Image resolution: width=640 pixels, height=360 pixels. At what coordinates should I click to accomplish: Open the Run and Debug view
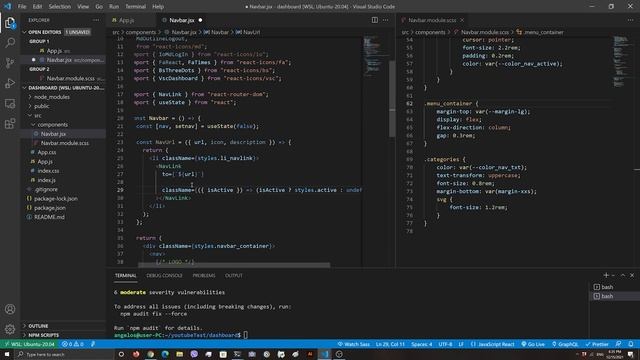[x=10, y=83]
